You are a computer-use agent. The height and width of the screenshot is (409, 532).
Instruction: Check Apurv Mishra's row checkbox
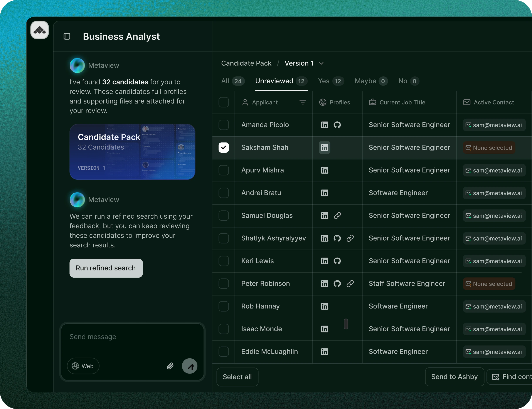coord(224,170)
